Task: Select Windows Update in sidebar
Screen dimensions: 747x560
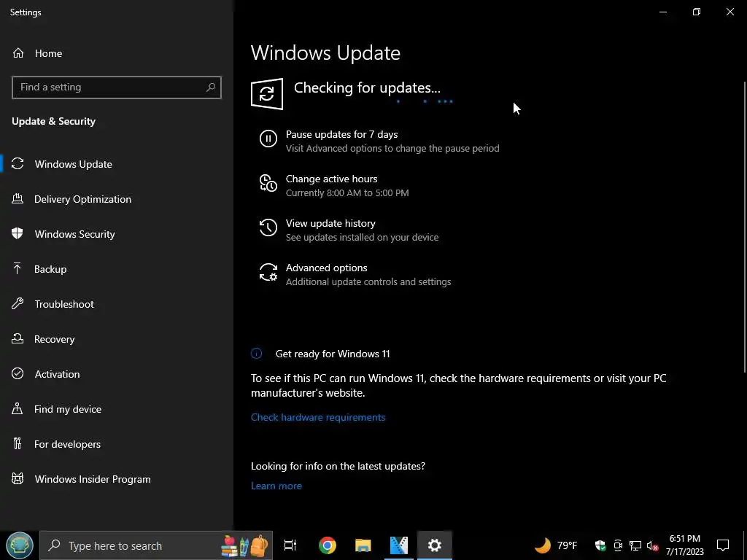Action: [x=117, y=164]
